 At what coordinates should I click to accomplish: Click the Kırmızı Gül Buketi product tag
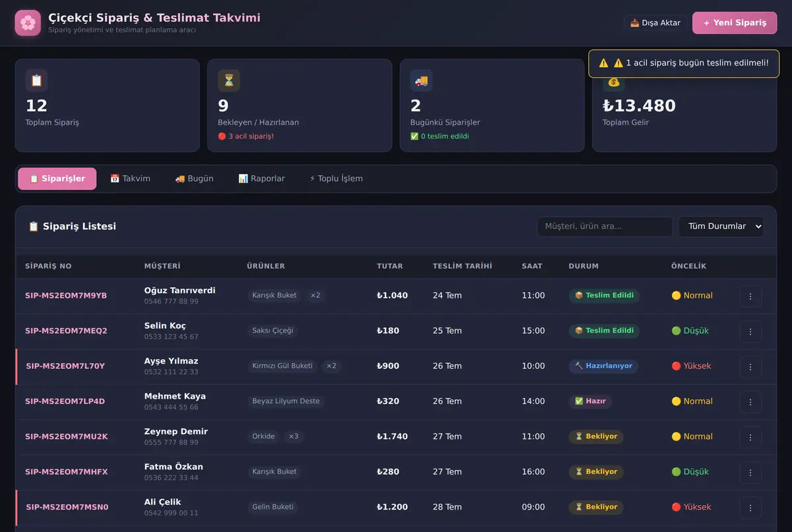(x=282, y=366)
